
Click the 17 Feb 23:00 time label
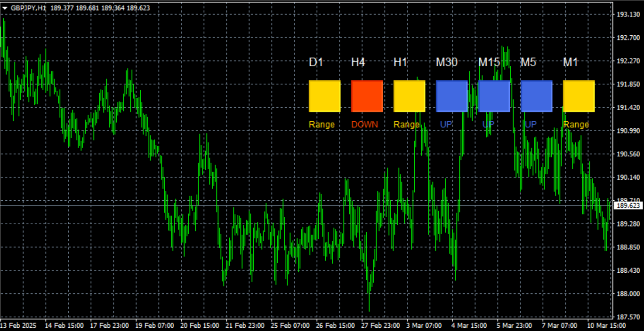pos(109,325)
